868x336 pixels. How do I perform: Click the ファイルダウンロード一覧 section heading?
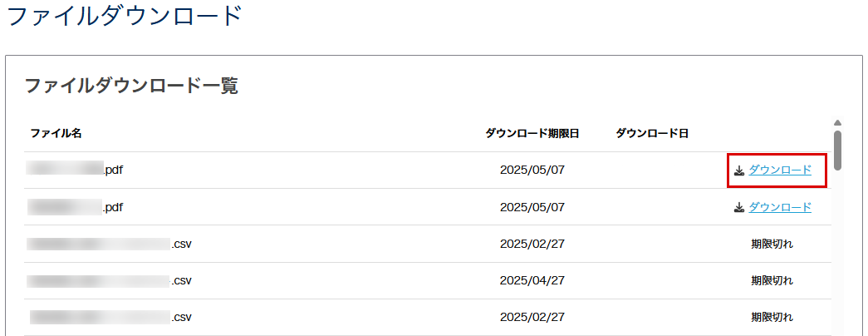click(131, 86)
